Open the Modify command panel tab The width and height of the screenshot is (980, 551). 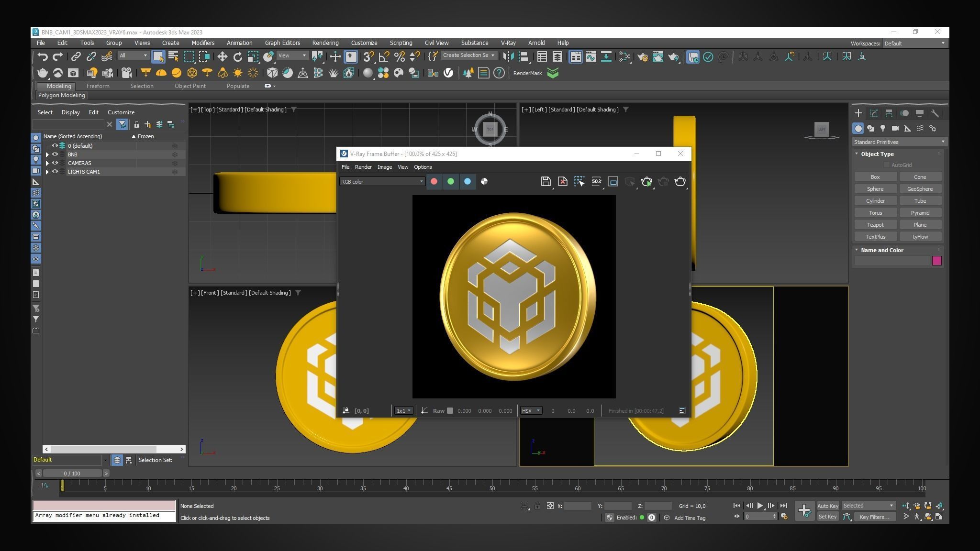[x=873, y=113]
